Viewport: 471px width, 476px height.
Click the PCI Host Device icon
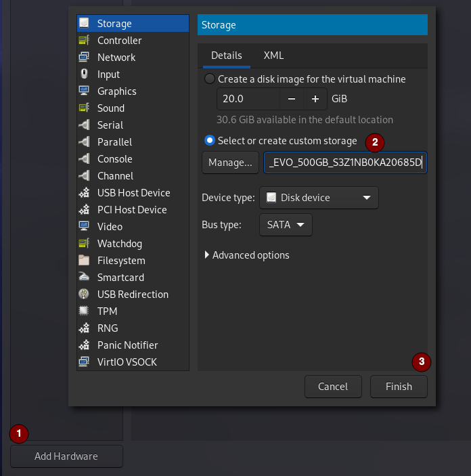84,209
